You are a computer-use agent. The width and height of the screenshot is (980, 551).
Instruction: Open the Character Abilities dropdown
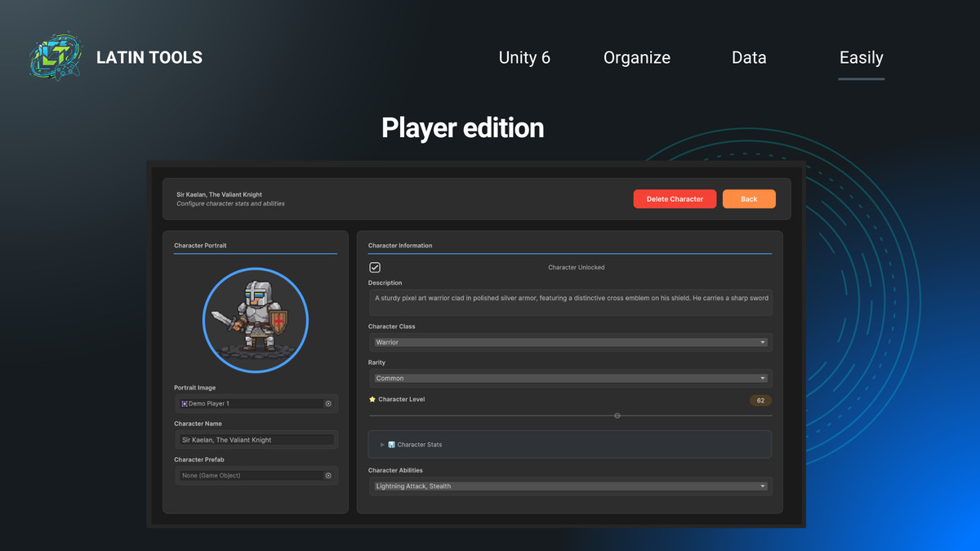[x=569, y=486]
